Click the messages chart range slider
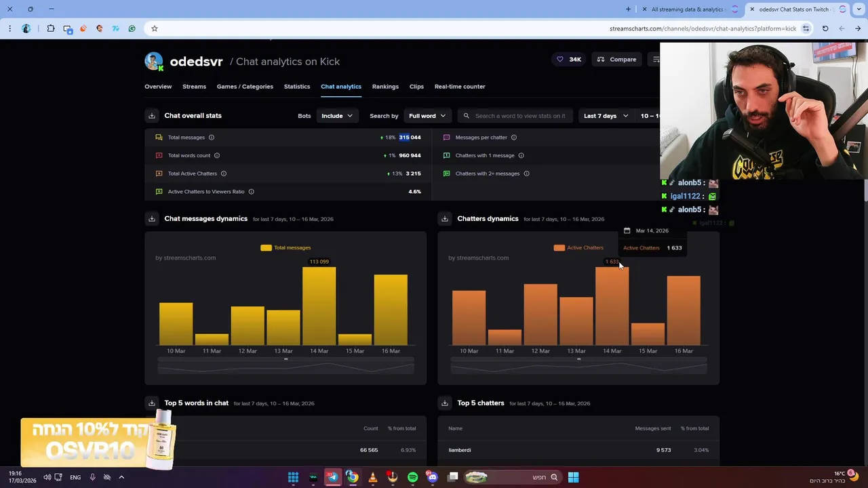The width and height of the screenshot is (868, 488). (285, 367)
